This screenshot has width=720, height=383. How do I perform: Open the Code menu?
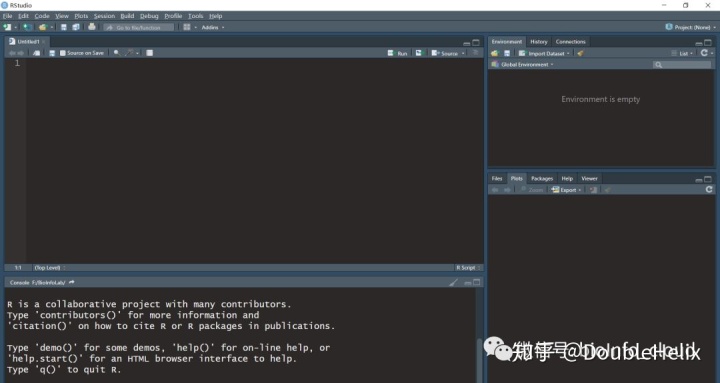tap(42, 16)
